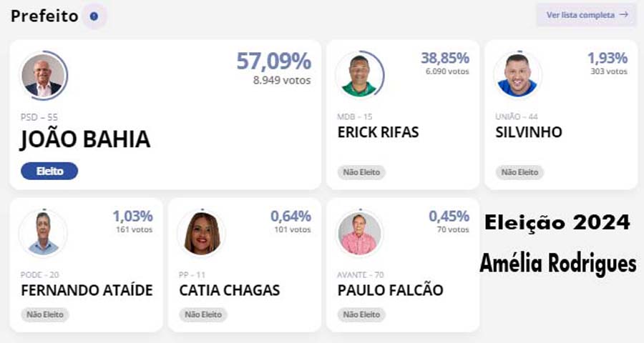Click Catia Chagas's candidate photo
Screen dimensions: 644x343
click(x=201, y=233)
